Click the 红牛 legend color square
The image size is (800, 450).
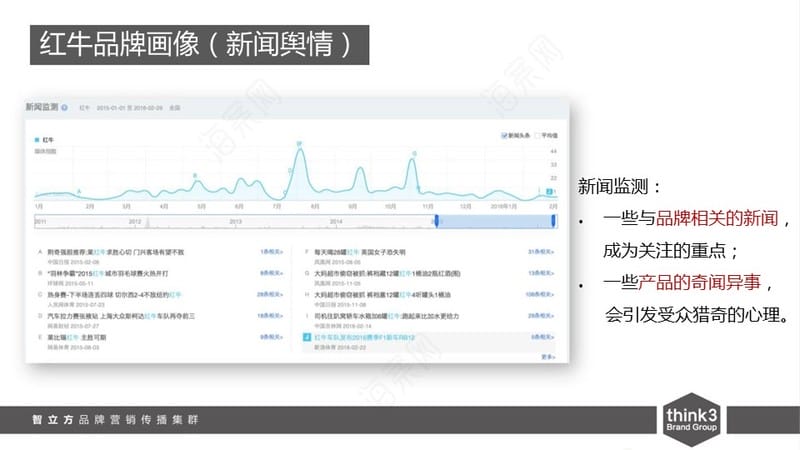tap(37, 140)
